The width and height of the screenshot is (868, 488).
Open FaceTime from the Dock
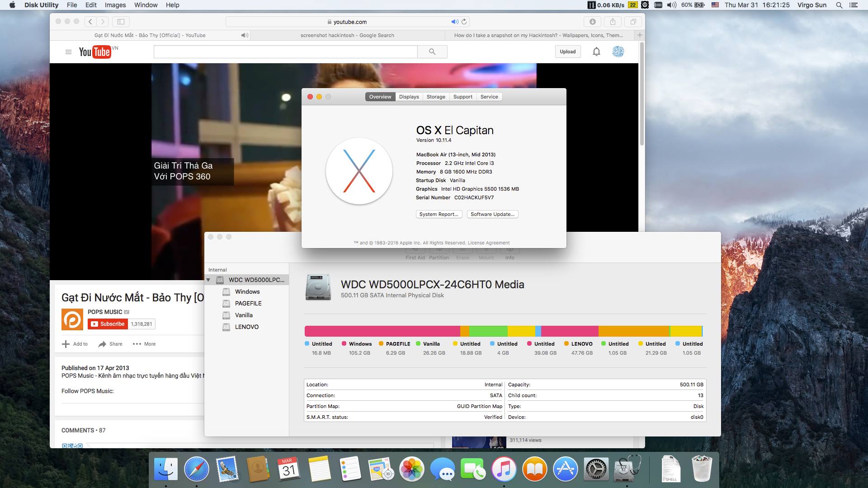click(x=473, y=469)
